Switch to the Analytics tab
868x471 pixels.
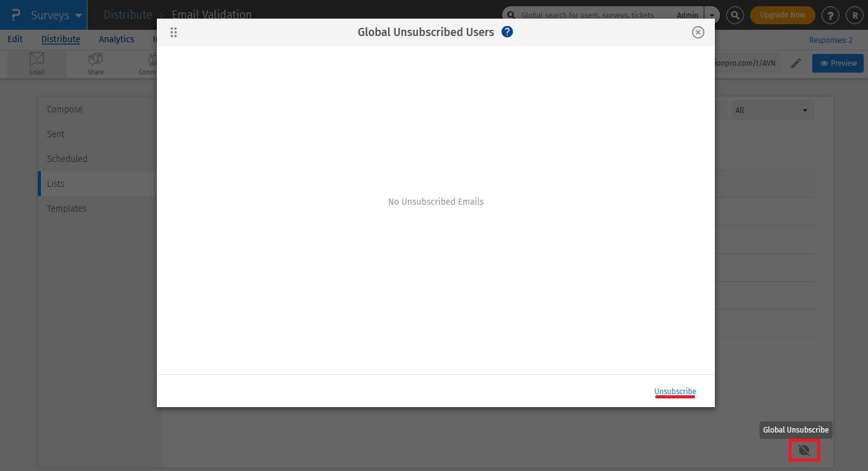tap(116, 38)
